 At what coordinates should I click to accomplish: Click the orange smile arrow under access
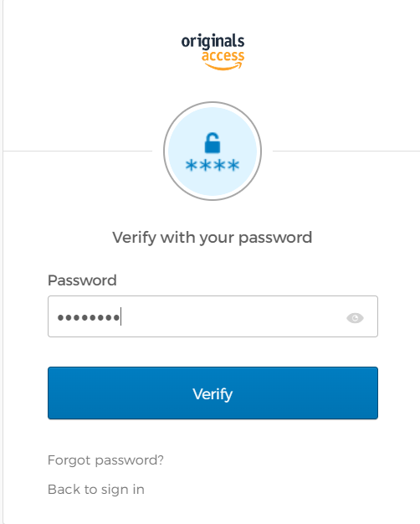pos(223,66)
